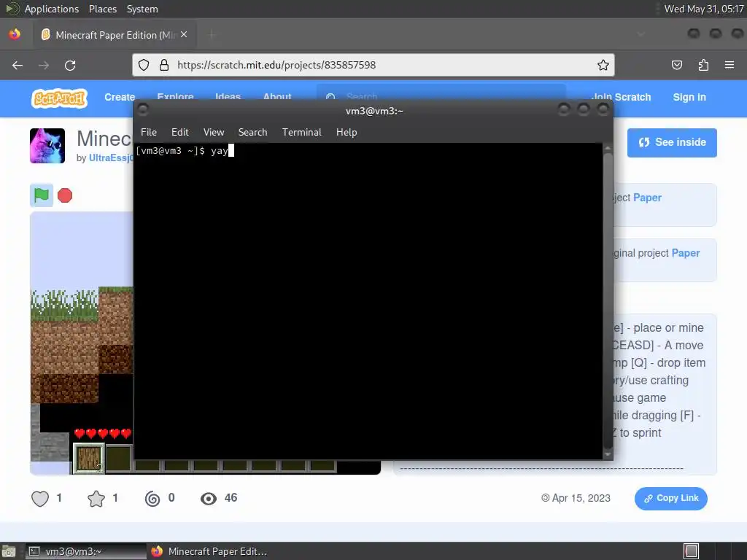Click the Sign in link

pyautogui.click(x=689, y=98)
